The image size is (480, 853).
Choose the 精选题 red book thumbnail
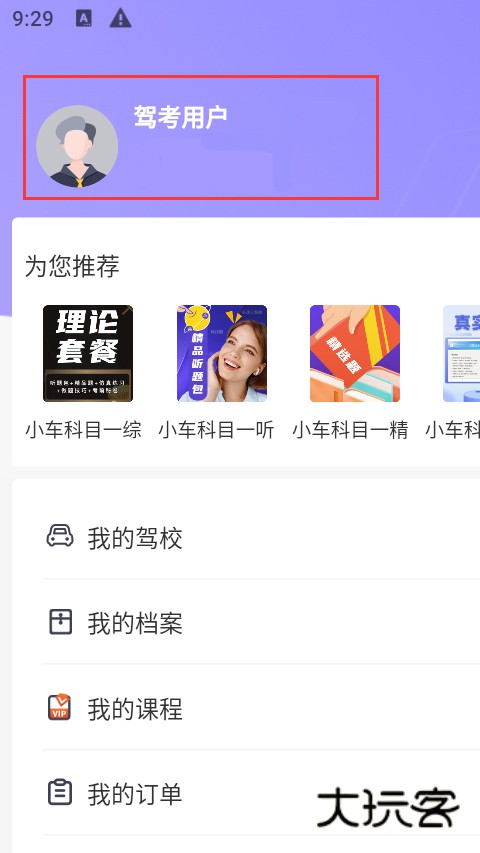coord(355,353)
